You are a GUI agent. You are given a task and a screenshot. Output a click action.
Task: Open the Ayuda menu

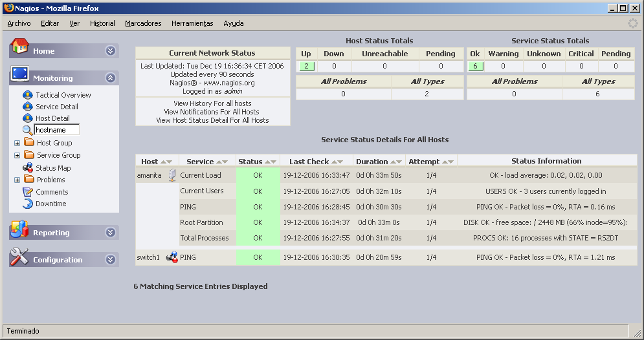[x=233, y=23]
